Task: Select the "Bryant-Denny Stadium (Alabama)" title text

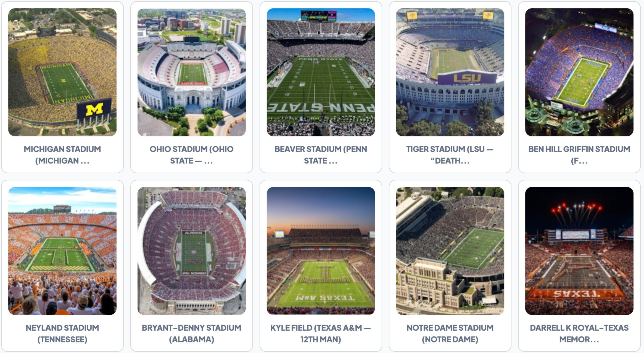Action: coord(192,333)
